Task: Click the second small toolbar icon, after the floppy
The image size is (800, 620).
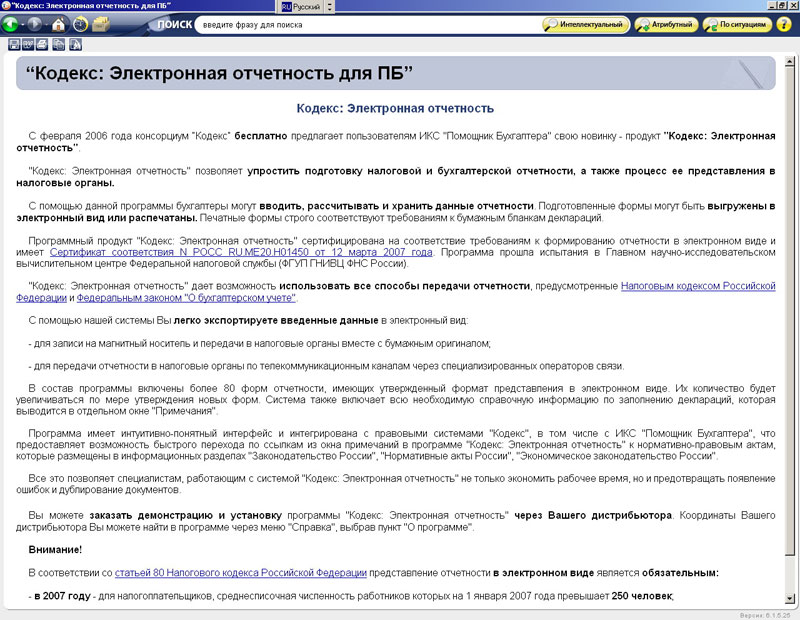Action: (x=28, y=45)
